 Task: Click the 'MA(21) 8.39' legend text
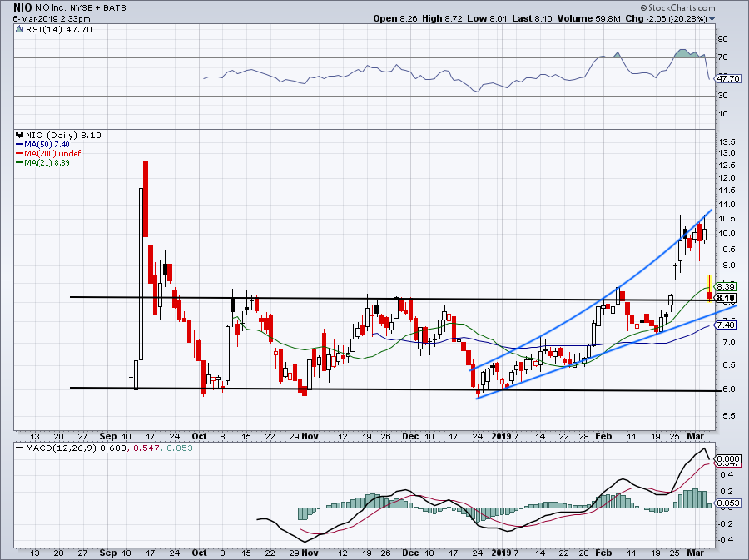tap(47, 162)
